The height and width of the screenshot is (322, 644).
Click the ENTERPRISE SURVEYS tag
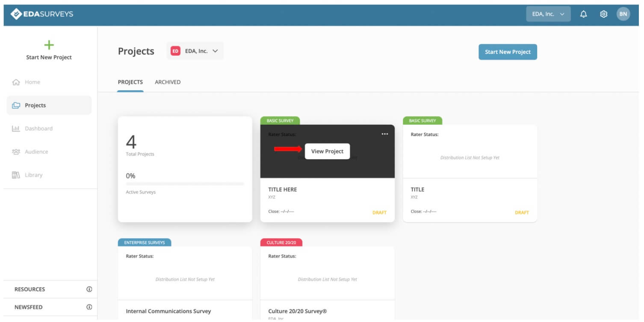pyautogui.click(x=145, y=243)
